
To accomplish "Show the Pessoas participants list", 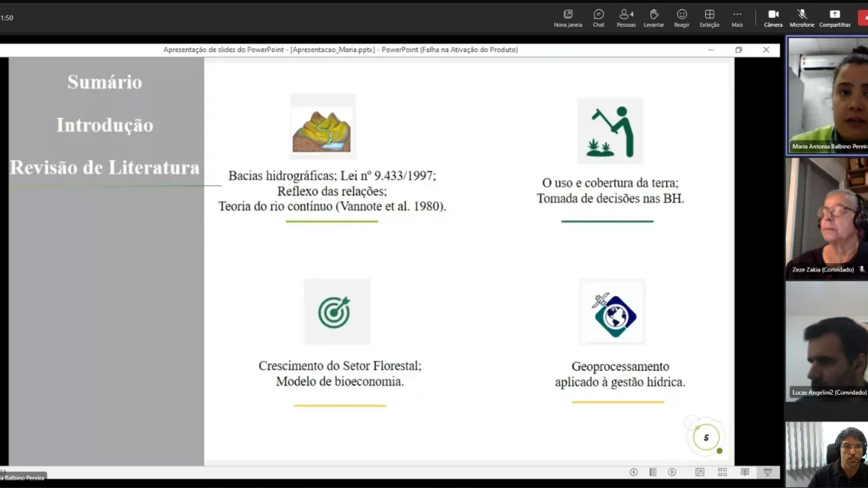I will tap(626, 18).
